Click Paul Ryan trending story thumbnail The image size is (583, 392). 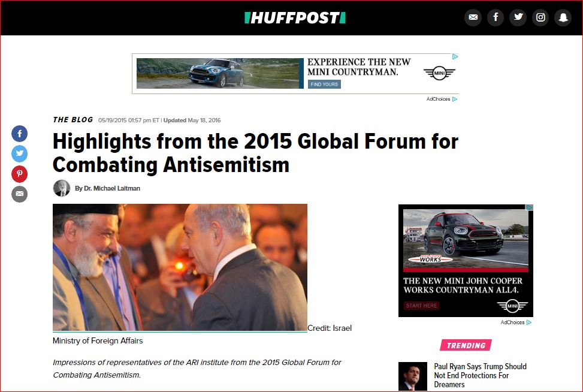(413, 376)
